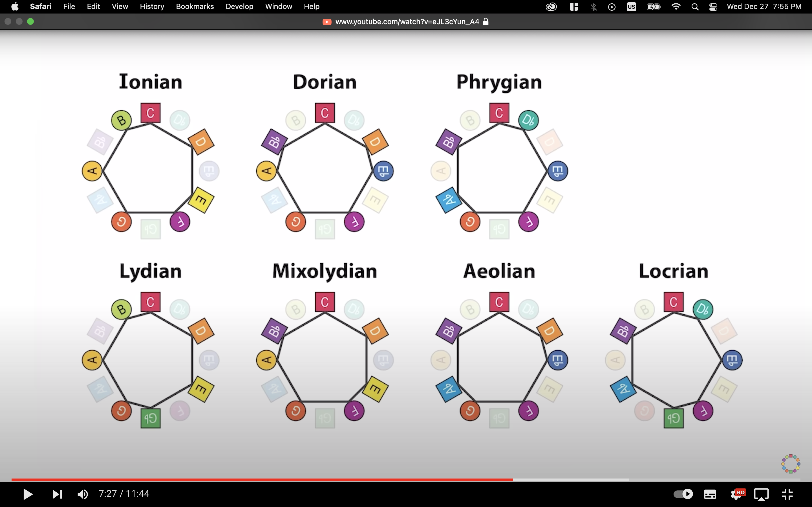Click the channel watermark logo
This screenshot has width=812, height=507.
791,464
